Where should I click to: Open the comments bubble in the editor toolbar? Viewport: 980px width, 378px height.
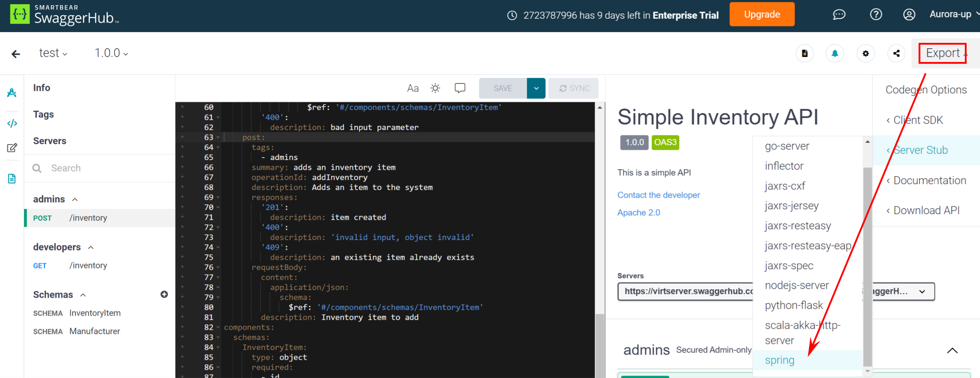pyautogui.click(x=460, y=88)
